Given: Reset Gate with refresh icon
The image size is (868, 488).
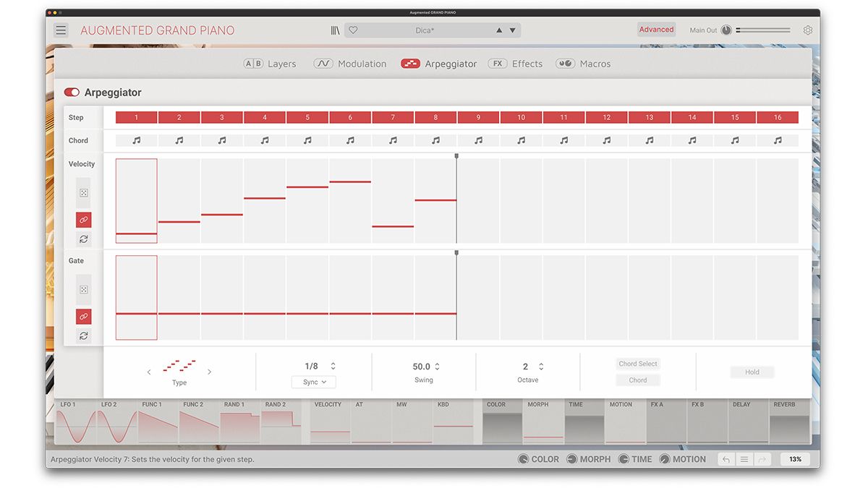Looking at the screenshot, I should coord(84,336).
